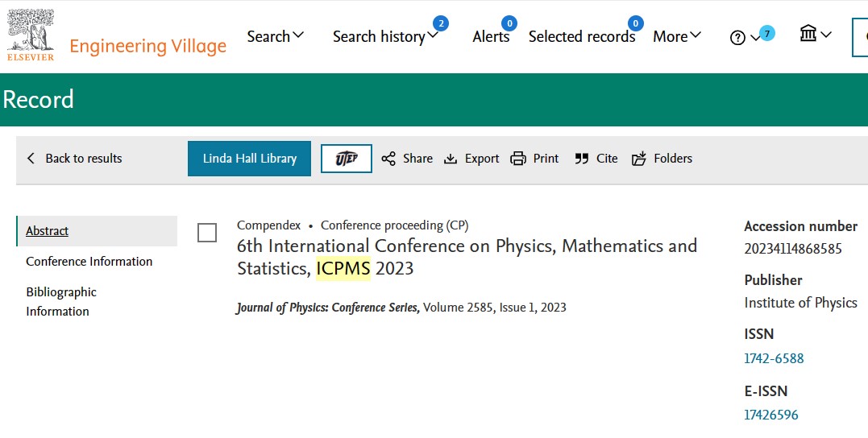Click the Share icon
The image size is (868, 438).
point(388,159)
